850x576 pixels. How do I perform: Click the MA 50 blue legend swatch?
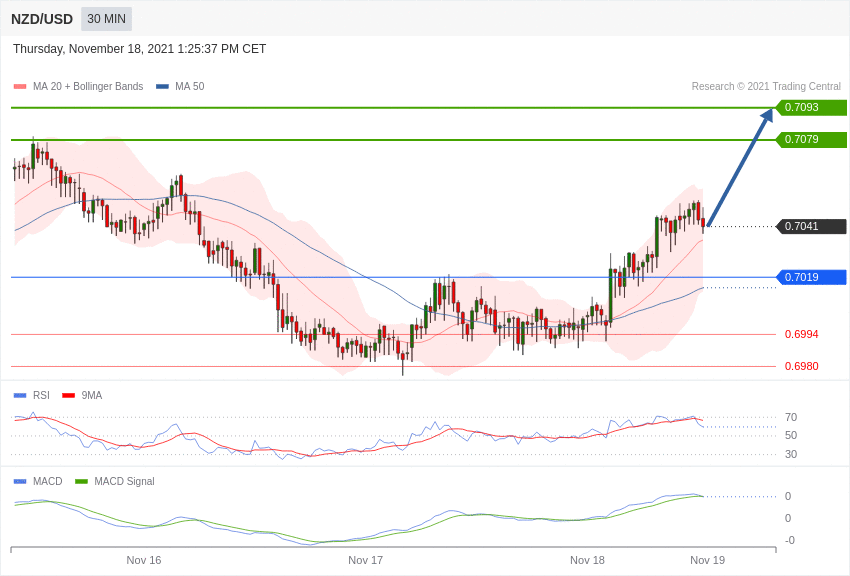pyautogui.click(x=162, y=87)
